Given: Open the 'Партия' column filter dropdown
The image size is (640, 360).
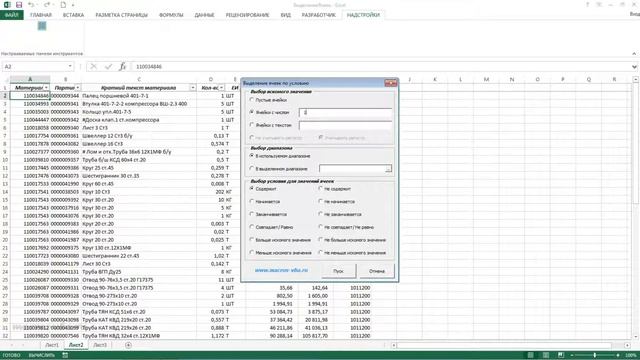Looking at the screenshot, I should pyautogui.click(x=78, y=88).
